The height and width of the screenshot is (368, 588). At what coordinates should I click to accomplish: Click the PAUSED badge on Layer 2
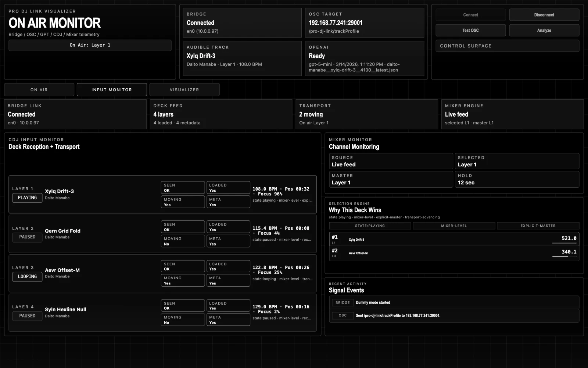(x=27, y=237)
